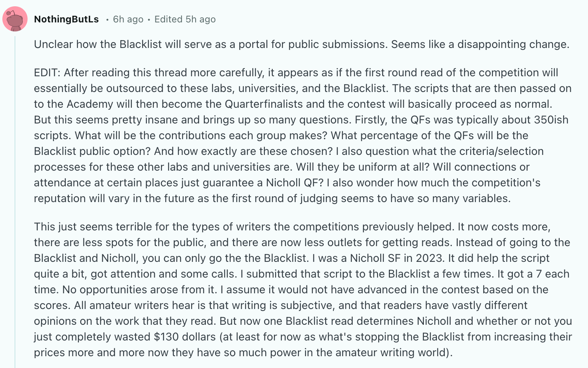Click the "350ish" text in the comment
Viewport: 588px width, 368px height.
[x=551, y=120]
